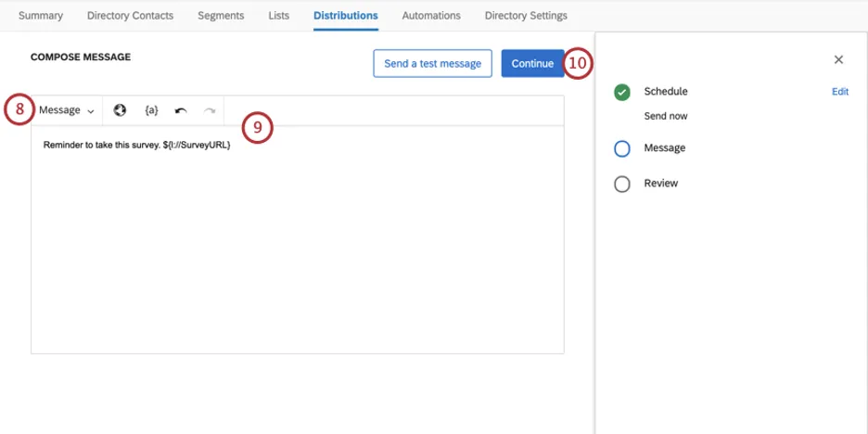Click the blue Continue button
Viewport: 868px width, 434px height.
532,63
